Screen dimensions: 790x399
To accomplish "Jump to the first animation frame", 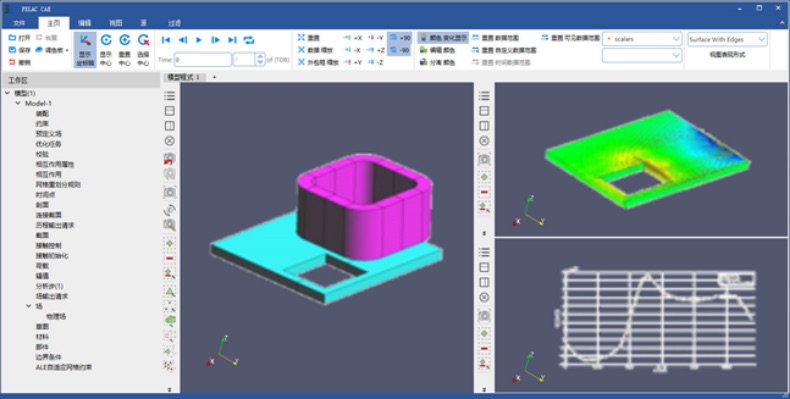I will [x=166, y=40].
